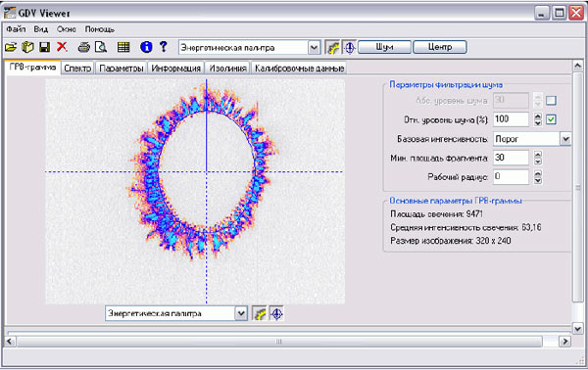Expand the top Энергетическая палитра dropdown
588x370 pixels.
click(314, 48)
